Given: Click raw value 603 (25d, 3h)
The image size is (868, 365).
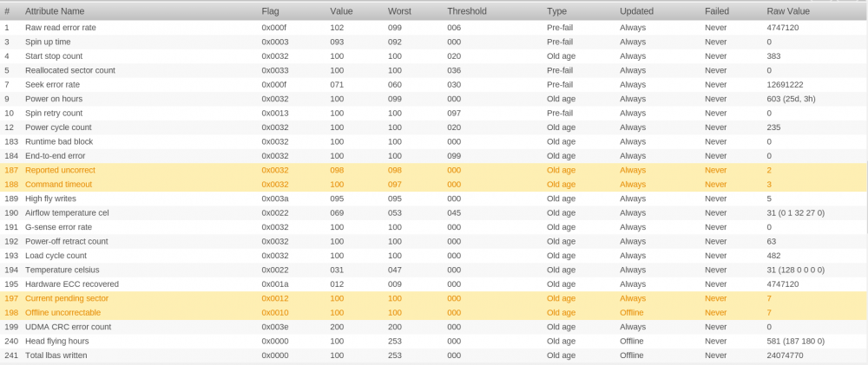Looking at the screenshot, I should coord(791,99).
